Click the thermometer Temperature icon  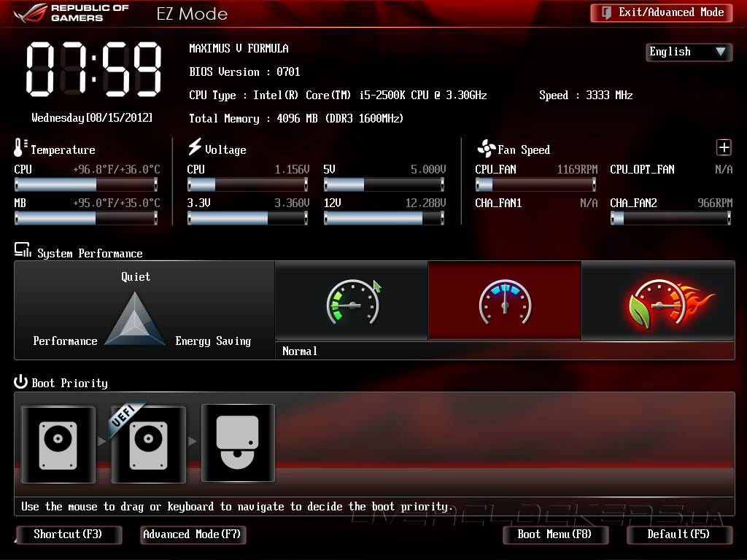pos(20,147)
